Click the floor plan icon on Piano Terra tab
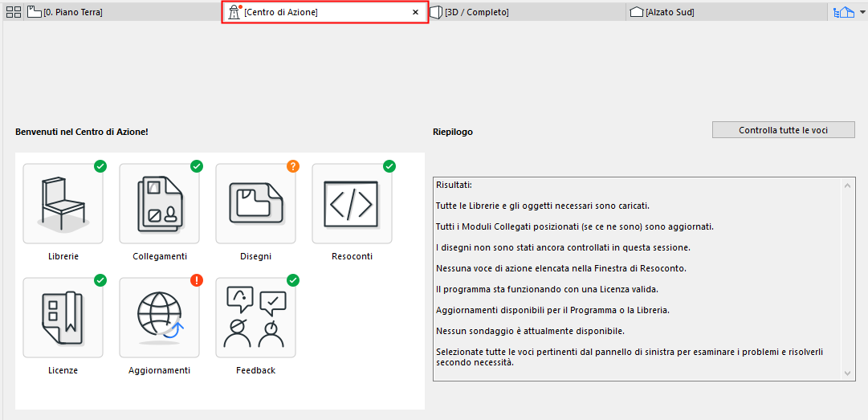 click(x=35, y=11)
